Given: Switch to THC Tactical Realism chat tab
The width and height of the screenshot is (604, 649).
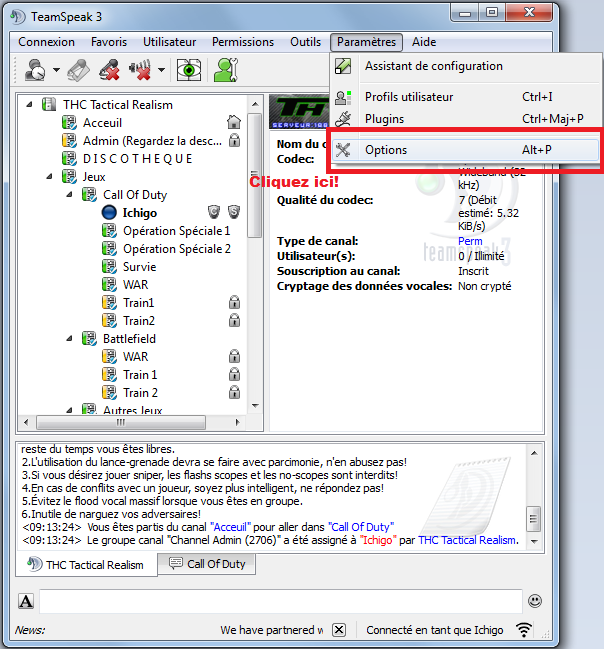Looking at the screenshot, I should tap(87, 565).
